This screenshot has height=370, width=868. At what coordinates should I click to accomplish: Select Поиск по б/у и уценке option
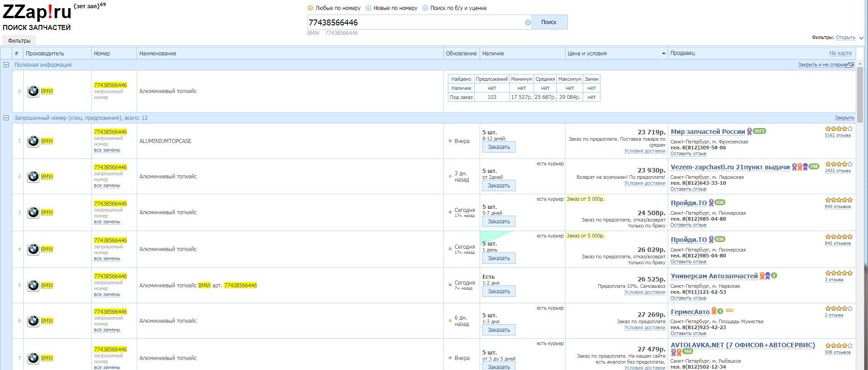click(x=426, y=8)
